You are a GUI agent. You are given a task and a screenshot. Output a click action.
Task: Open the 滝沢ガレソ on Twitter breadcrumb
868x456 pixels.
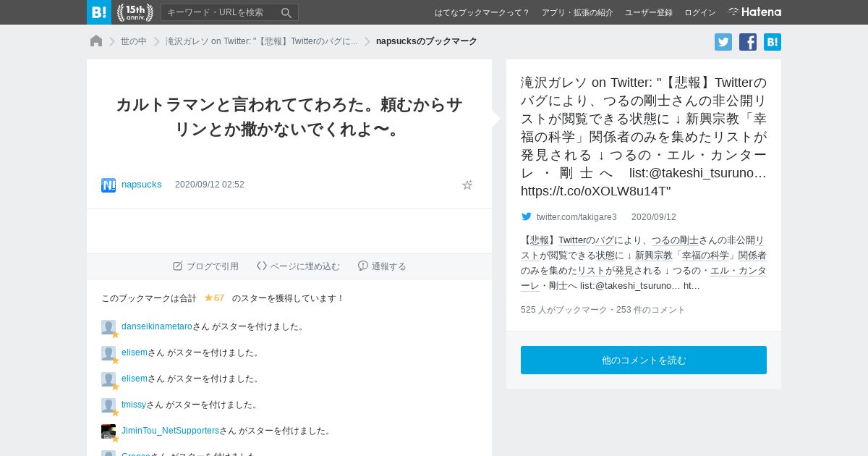pos(261,41)
